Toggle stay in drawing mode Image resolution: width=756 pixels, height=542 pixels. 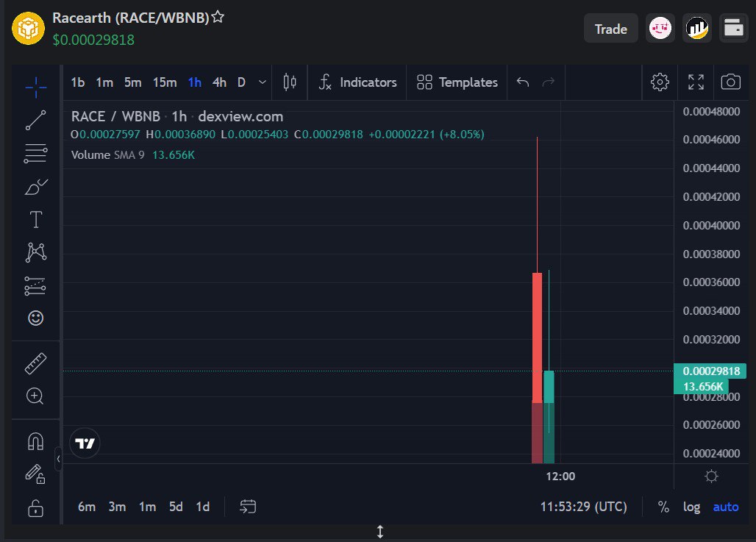(x=35, y=474)
